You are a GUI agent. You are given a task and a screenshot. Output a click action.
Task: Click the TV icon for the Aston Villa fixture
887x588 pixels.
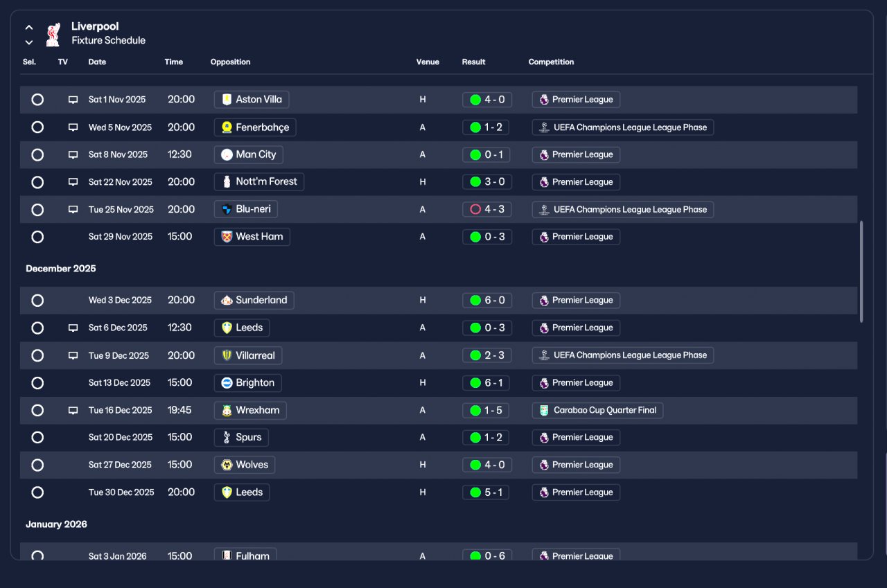73,100
